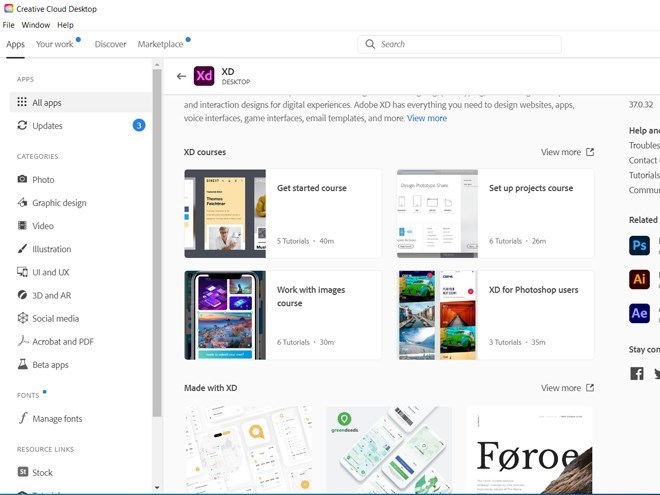
Task: Visit Adobe's Facebook page icon
Action: coord(637,373)
